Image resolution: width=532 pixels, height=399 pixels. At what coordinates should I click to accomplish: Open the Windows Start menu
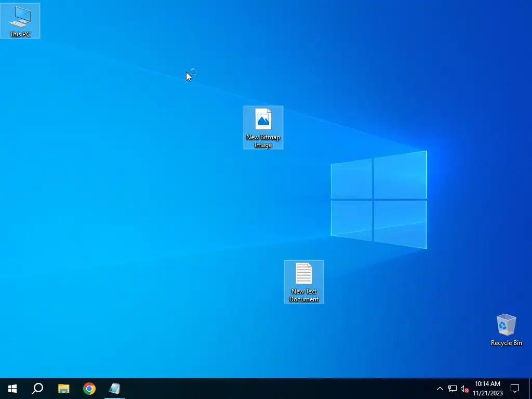coord(12,389)
